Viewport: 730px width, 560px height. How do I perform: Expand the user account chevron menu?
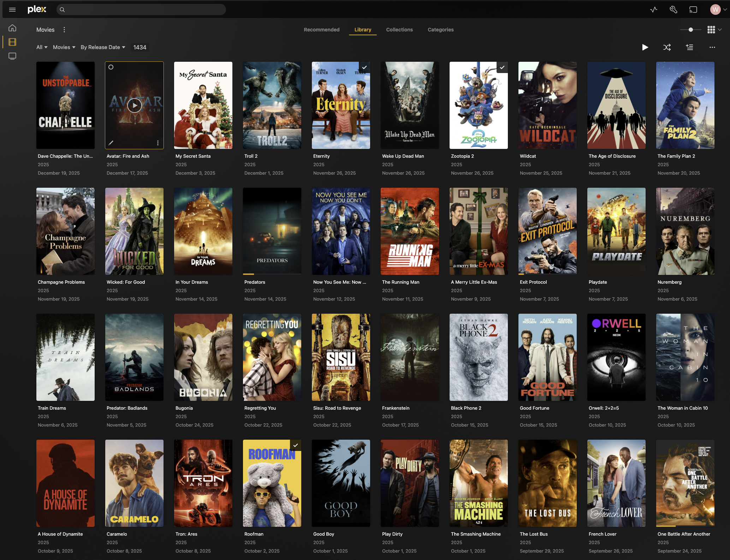[x=725, y=10]
